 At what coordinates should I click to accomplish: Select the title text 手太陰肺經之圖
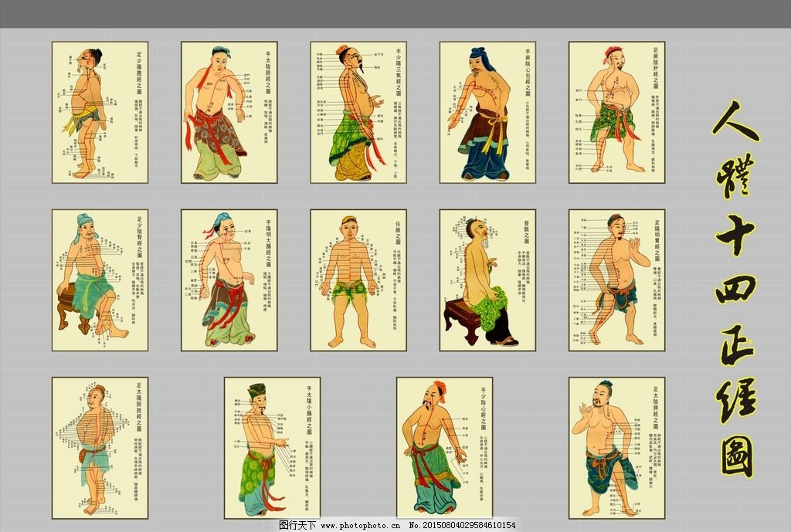(268, 72)
